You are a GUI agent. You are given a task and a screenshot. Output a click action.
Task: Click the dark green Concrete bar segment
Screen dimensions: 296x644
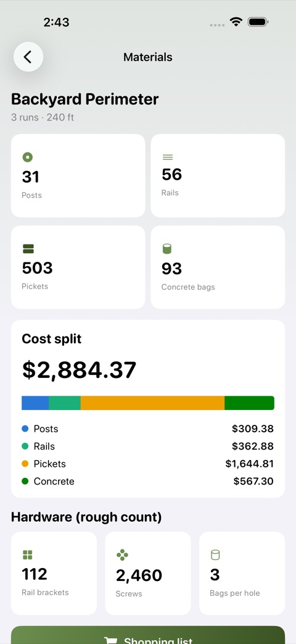tap(249, 403)
